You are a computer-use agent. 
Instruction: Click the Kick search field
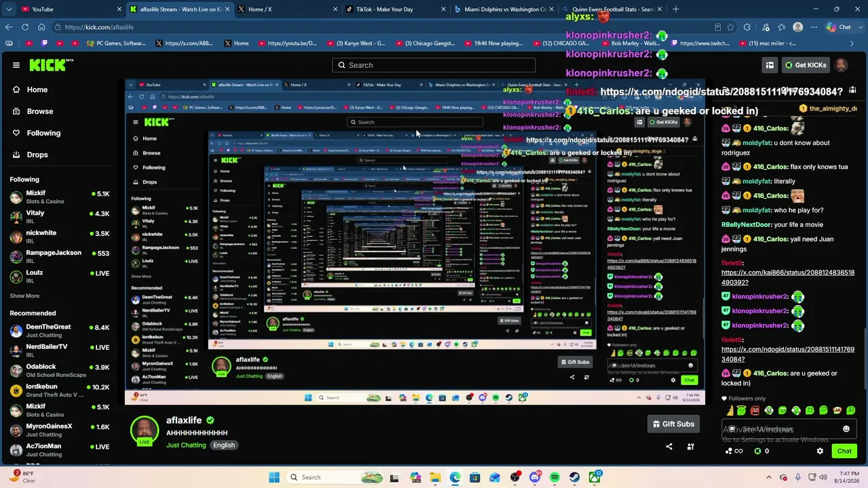point(434,65)
